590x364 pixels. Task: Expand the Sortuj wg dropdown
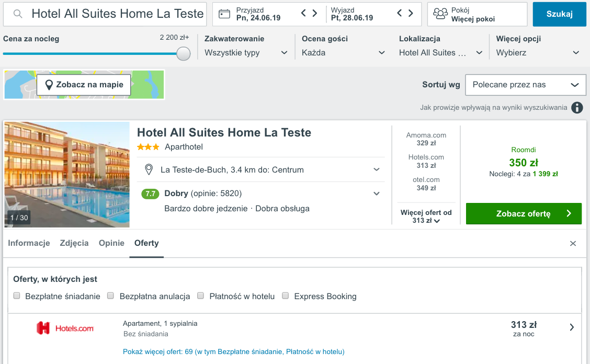tap(525, 85)
